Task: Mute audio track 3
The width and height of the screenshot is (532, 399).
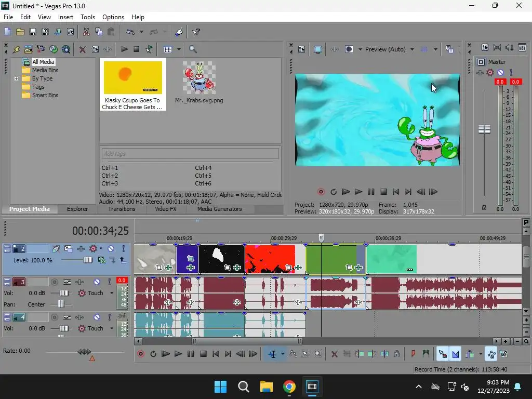Action: pyautogui.click(x=97, y=282)
